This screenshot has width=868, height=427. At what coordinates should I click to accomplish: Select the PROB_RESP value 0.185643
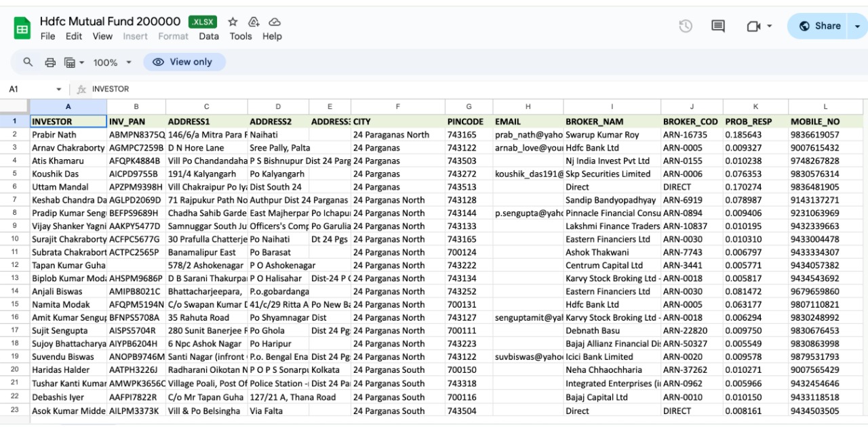pyautogui.click(x=756, y=135)
